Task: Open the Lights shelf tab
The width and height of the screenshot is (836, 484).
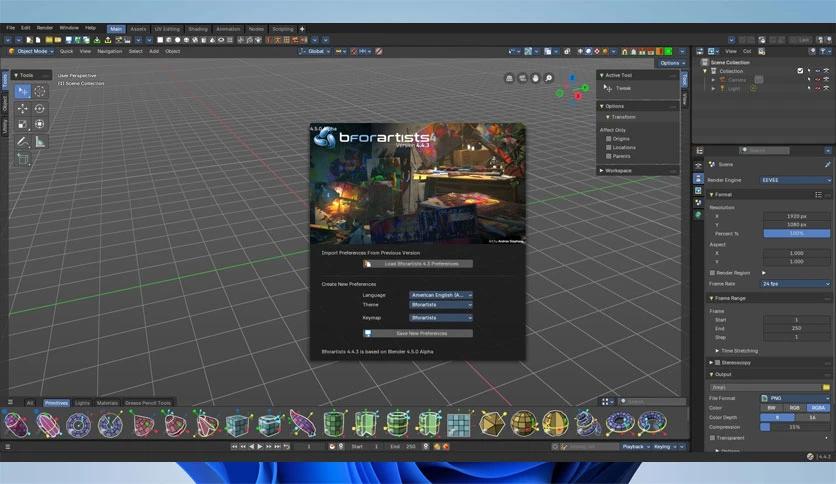Action: click(x=82, y=403)
